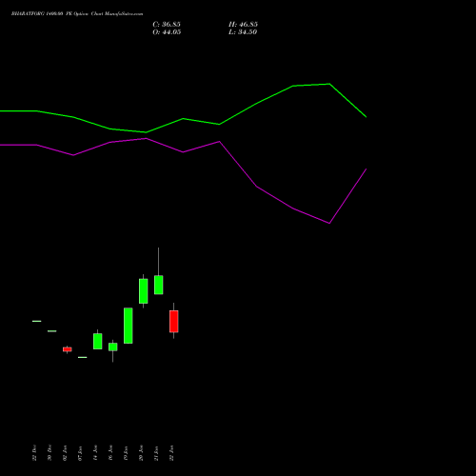The width and height of the screenshot is (476, 476).
Task: Click the green candlestick for 20 Jan
Action: pos(144,291)
